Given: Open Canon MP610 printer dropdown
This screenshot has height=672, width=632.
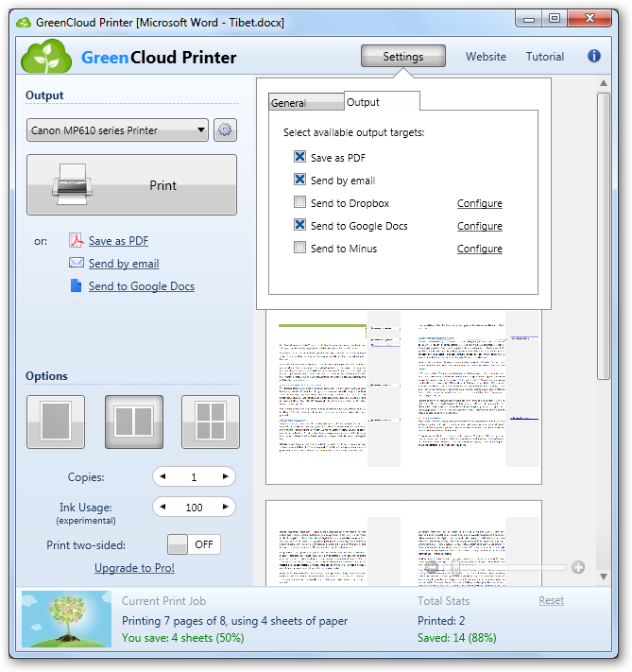Looking at the screenshot, I should click(x=117, y=130).
